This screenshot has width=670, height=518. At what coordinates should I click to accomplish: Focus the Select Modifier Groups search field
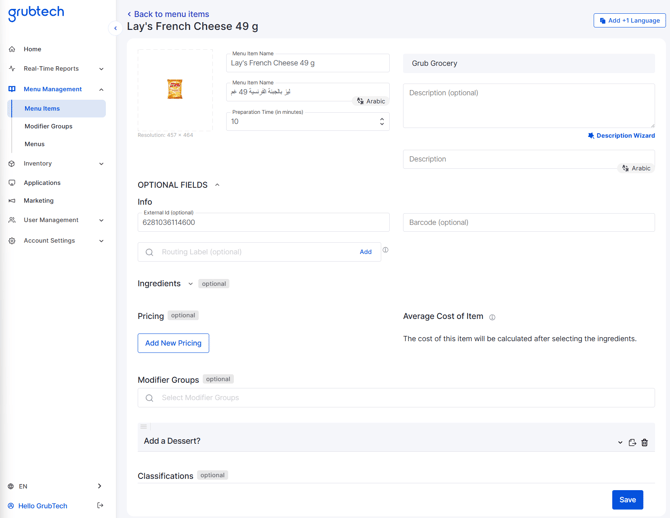(396, 398)
